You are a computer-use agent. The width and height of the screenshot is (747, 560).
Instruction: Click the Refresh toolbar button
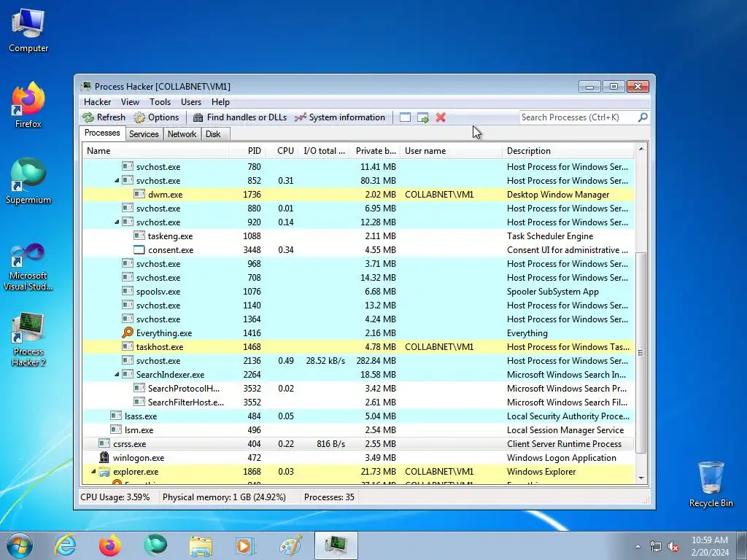point(104,117)
